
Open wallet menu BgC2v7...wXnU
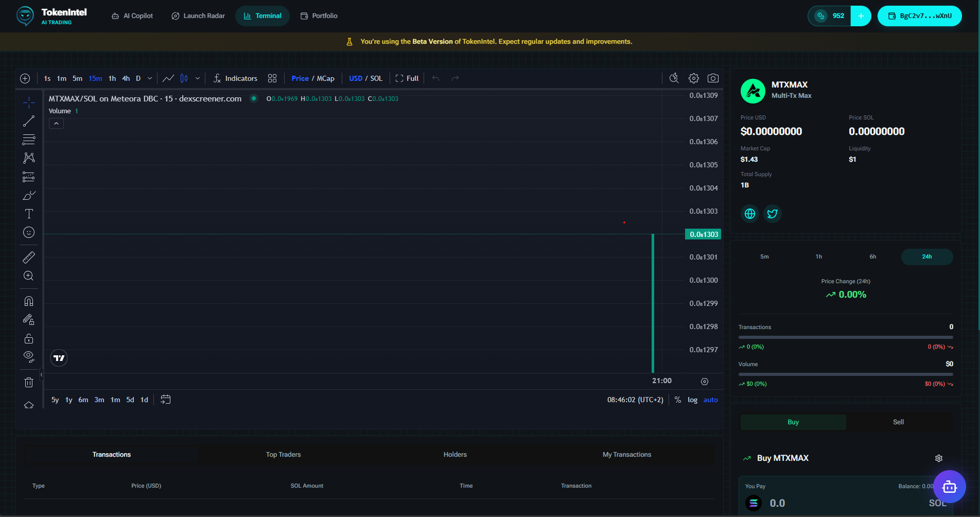pyautogui.click(x=919, y=16)
